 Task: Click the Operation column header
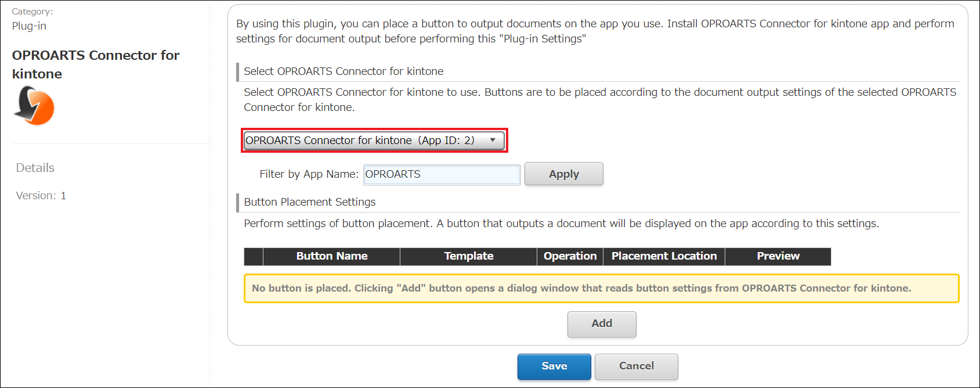(570, 256)
